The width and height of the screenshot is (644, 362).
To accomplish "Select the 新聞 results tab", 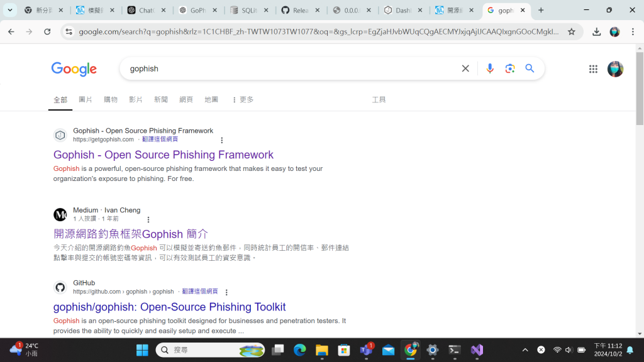I will 161,100.
